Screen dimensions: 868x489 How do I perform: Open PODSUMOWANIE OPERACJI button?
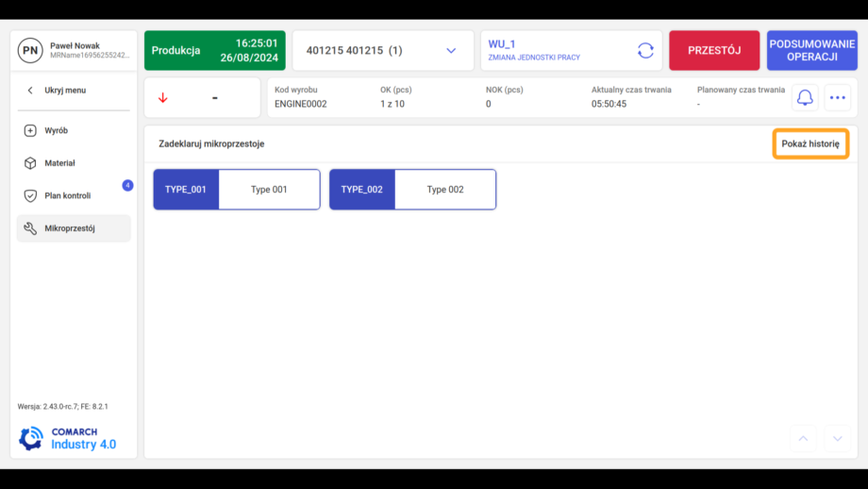[x=812, y=50]
